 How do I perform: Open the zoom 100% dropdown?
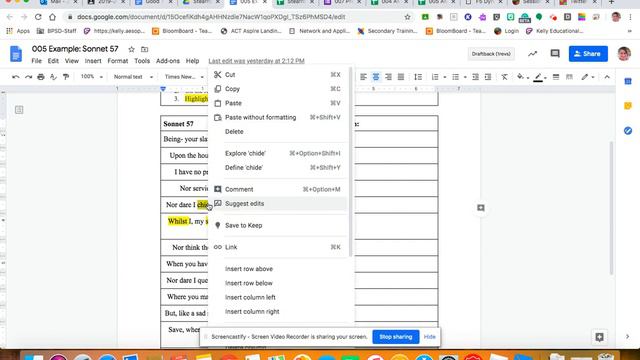[x=91, y=77]
